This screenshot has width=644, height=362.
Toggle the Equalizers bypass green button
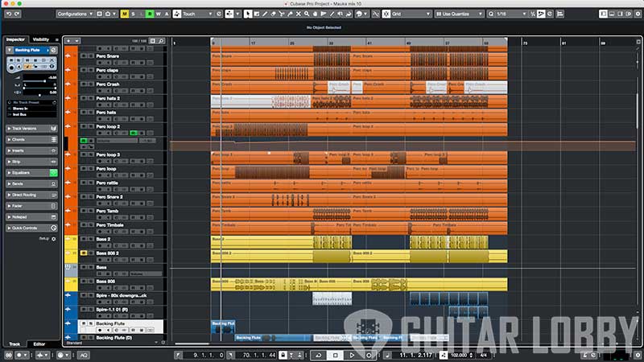53,173
